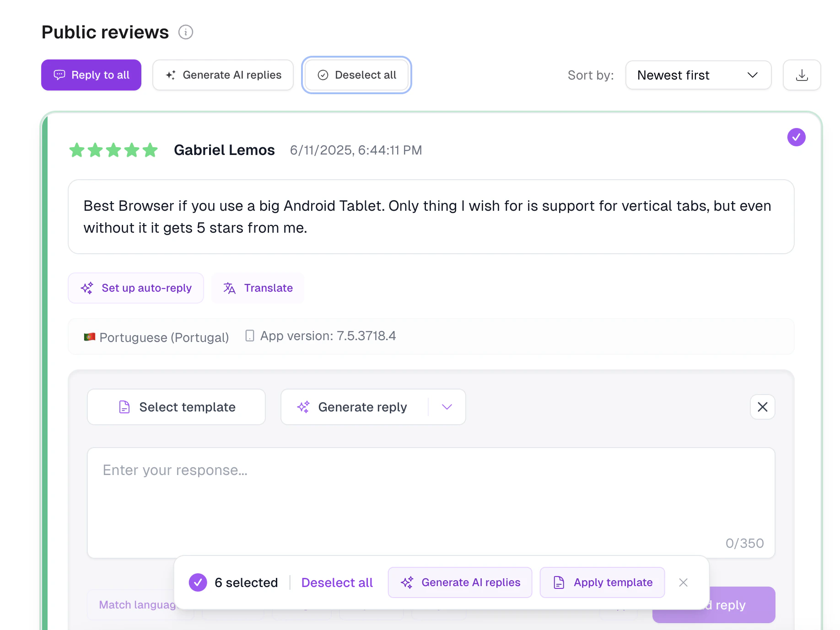
Task: Click the App version: 7.5.3718.4 text
Action: [x=328, y=336]
